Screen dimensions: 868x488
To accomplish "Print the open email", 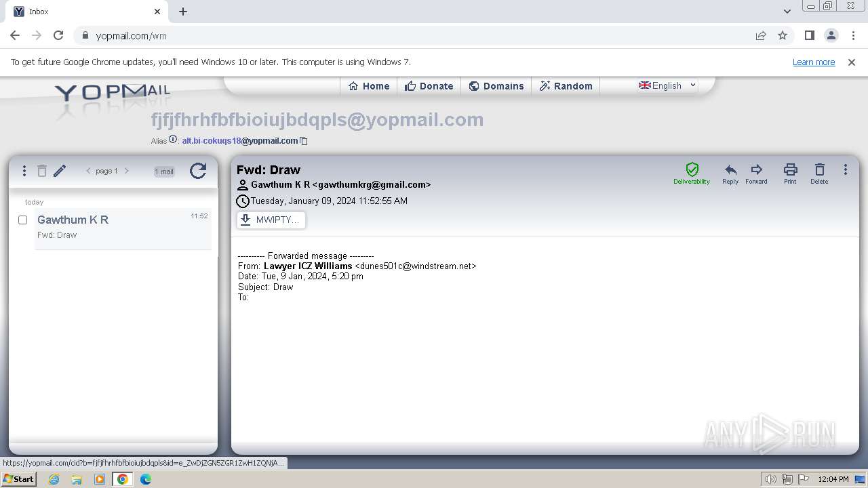I will point(790,174).
